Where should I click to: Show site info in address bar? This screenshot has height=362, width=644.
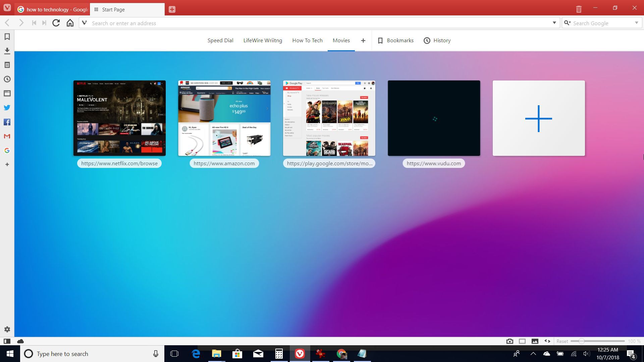click(85, 23)
